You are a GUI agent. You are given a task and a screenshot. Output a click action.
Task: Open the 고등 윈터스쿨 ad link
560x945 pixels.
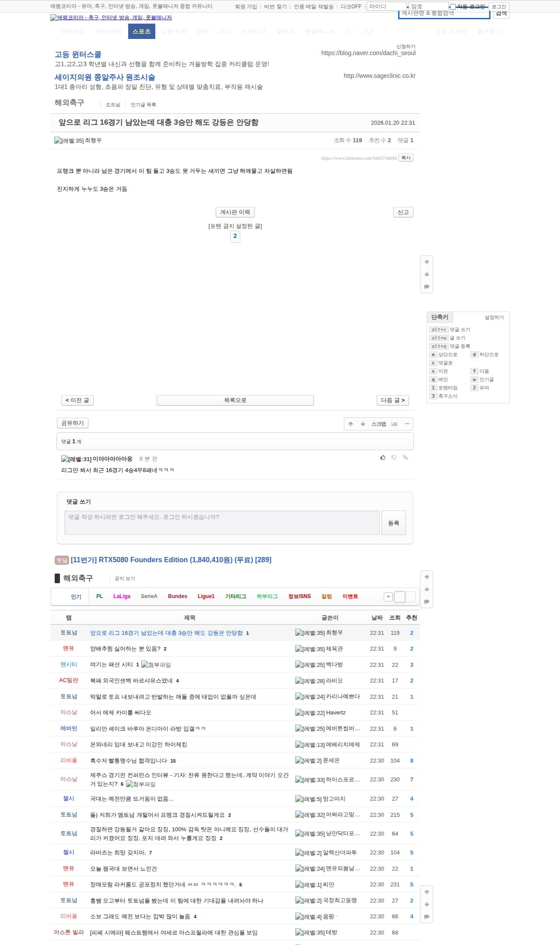pos(78,55)
